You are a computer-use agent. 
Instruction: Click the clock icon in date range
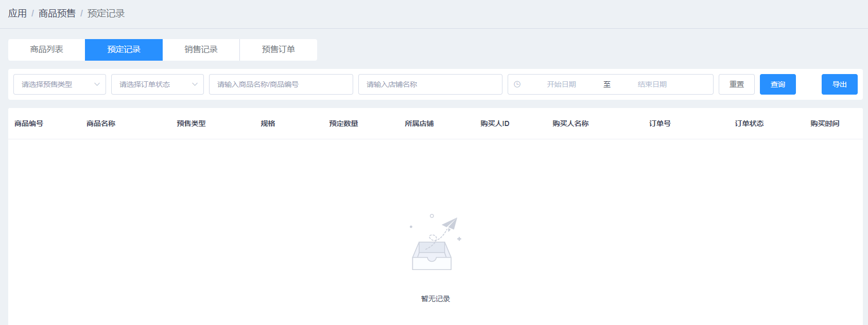(517, 84)
